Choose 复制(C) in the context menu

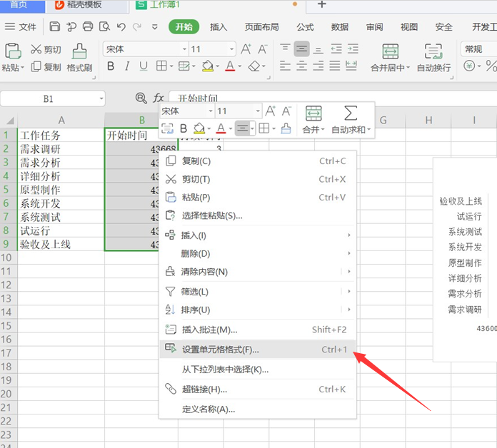coord(258,161)
